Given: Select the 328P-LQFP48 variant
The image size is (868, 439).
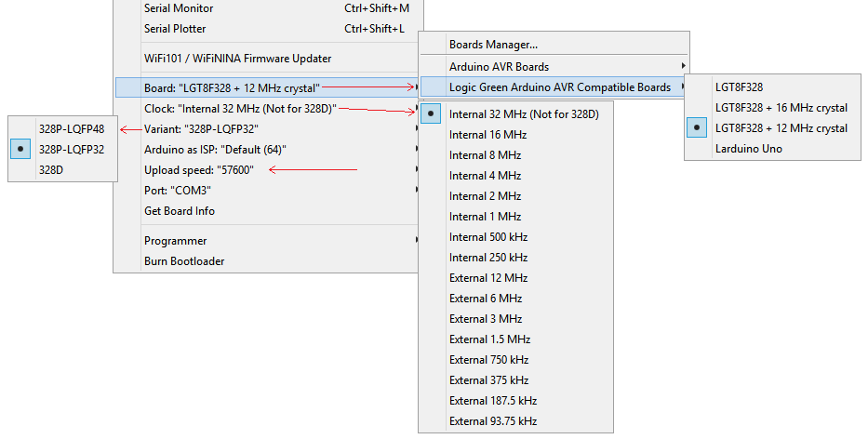Looking at the screenshot, I should [63, 129].
